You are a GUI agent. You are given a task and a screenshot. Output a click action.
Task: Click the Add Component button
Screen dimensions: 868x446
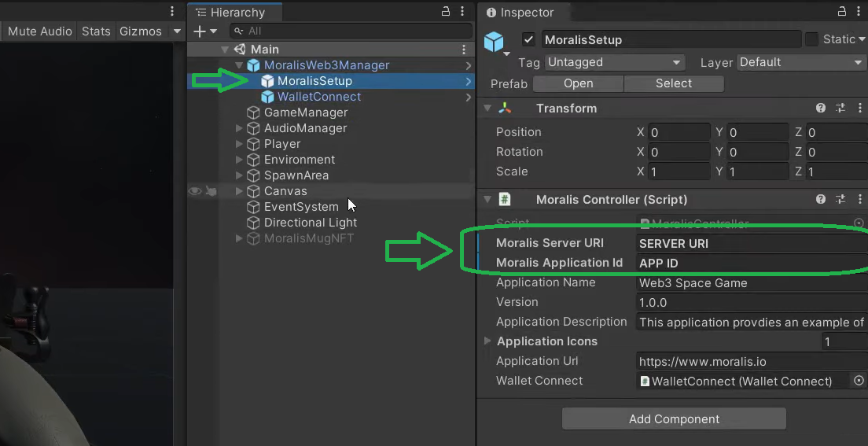pyautogui.click(x=674, y=418)
